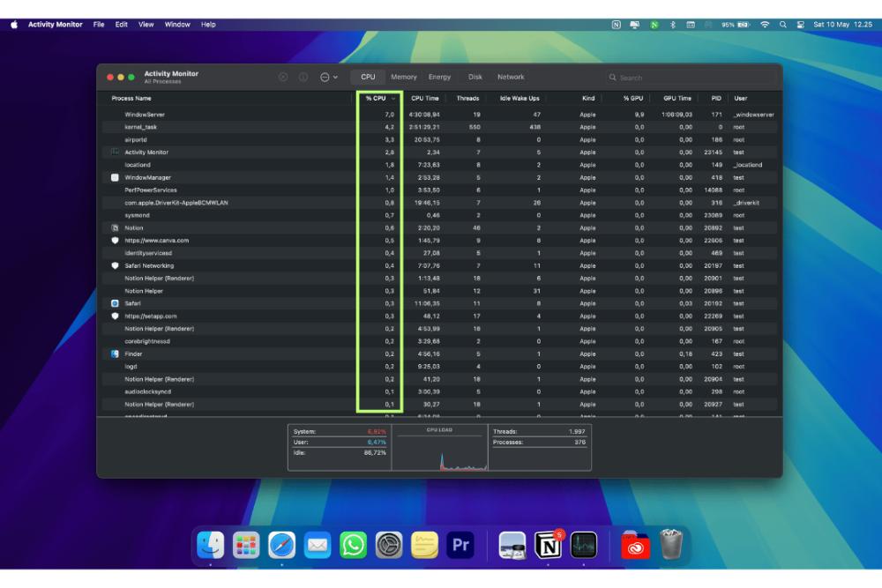Select the com.apple.DriverKit-AppleBCMWLAN process row
The height and width of the screenshot is (588, 882).
439,203
